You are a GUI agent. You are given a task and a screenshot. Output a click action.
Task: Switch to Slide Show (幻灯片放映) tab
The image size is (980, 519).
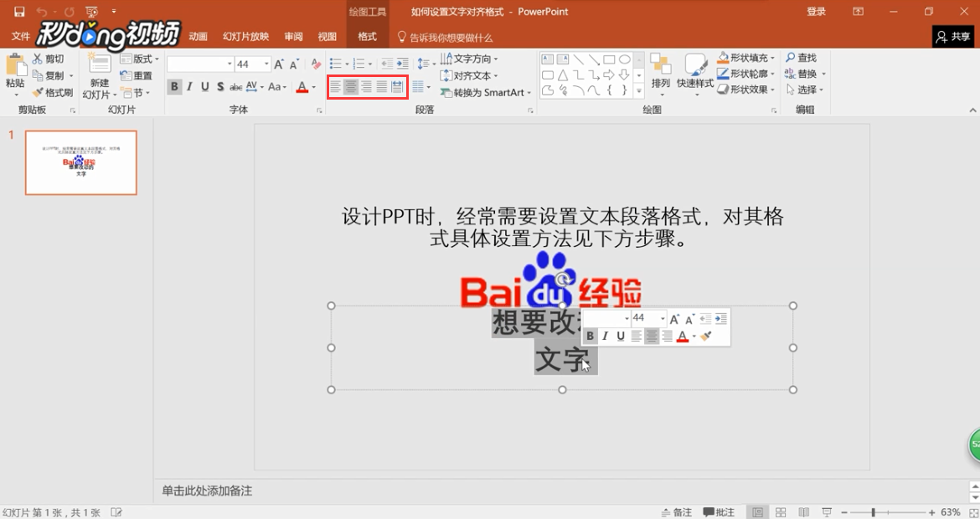[245, 36]
